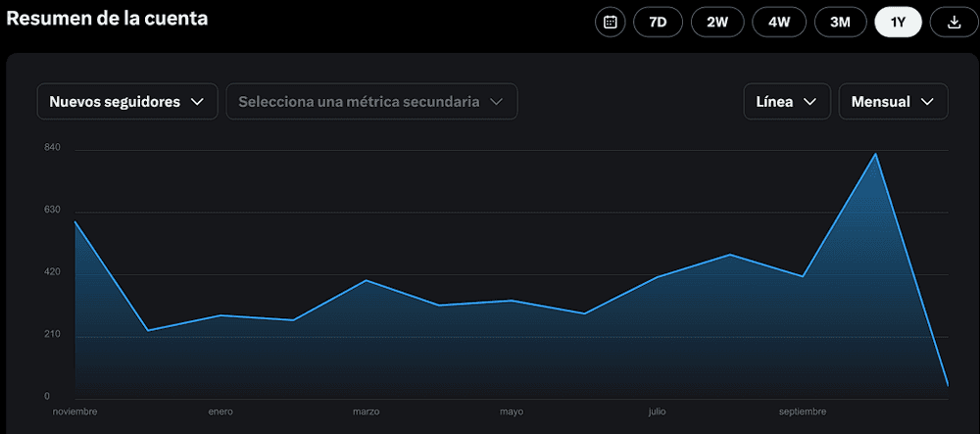Select the 7D time range

tap(659, 23)
